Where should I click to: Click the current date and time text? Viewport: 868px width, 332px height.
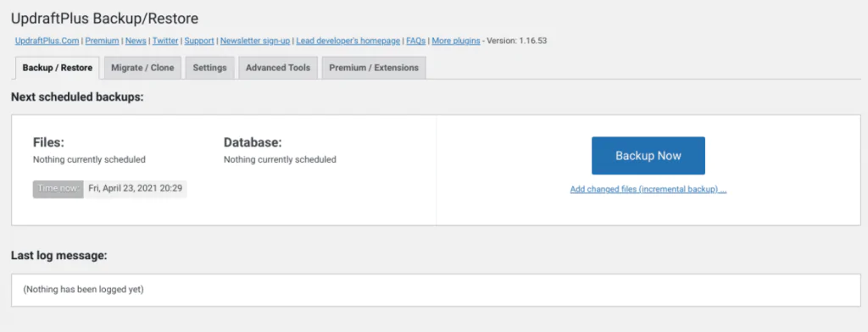click(x=136, y=189)
